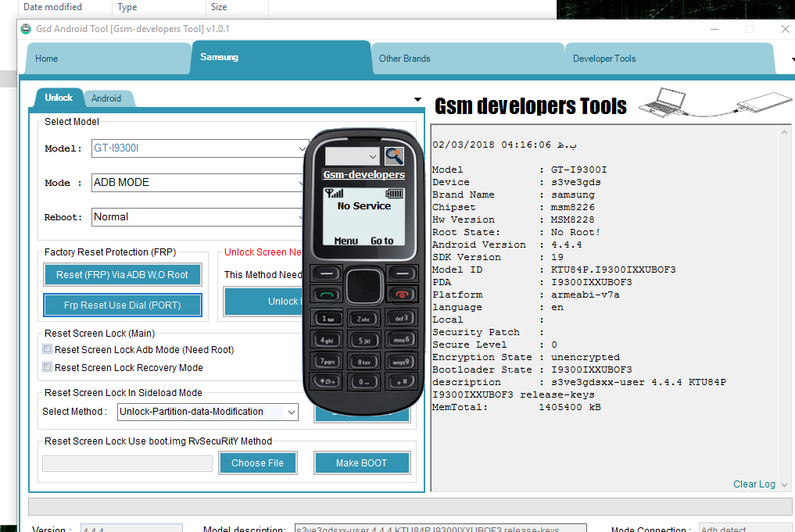795x532 pixels.
Task: Click the "msm8226" chipset value in log
Action: click(x=573, y=207)
